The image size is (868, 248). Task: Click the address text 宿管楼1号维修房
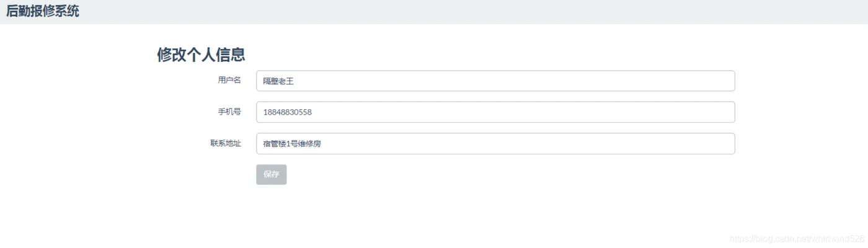tap(292, 144)
